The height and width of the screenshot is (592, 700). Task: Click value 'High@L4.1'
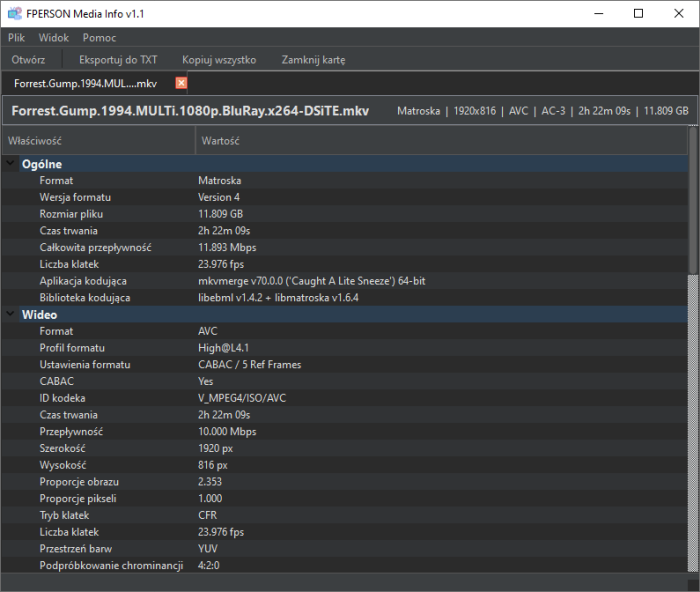[223, 348]
